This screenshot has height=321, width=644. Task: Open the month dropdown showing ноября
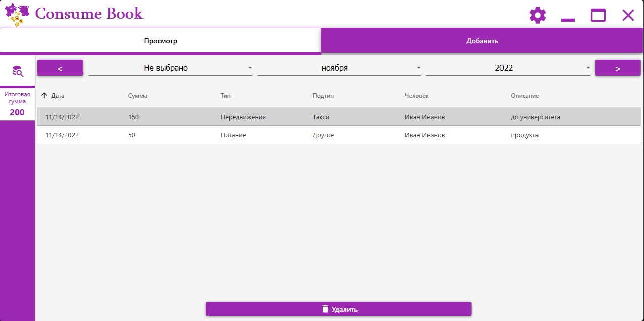[339, 68]
